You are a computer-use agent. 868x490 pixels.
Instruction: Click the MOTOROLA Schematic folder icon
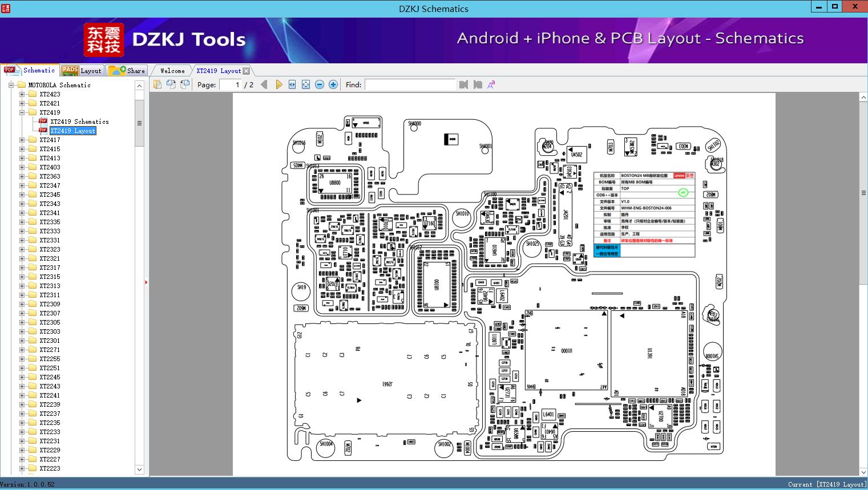(22, 85)
